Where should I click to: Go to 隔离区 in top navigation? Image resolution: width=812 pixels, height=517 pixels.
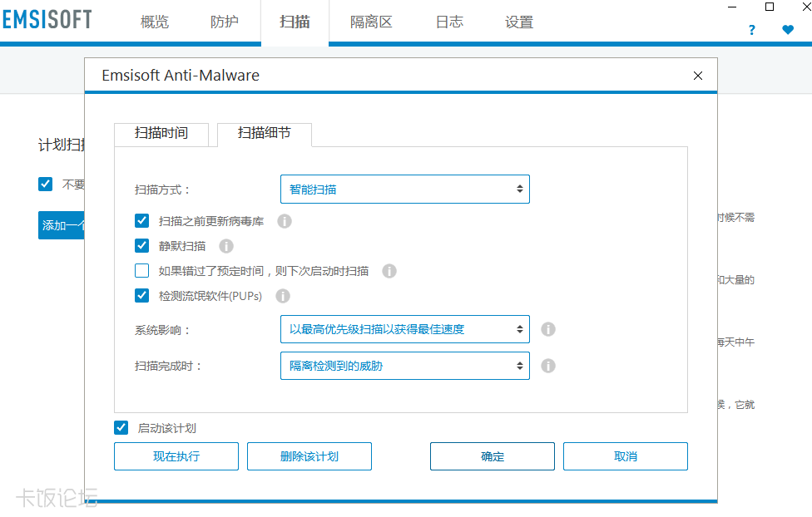click(371, 22)
